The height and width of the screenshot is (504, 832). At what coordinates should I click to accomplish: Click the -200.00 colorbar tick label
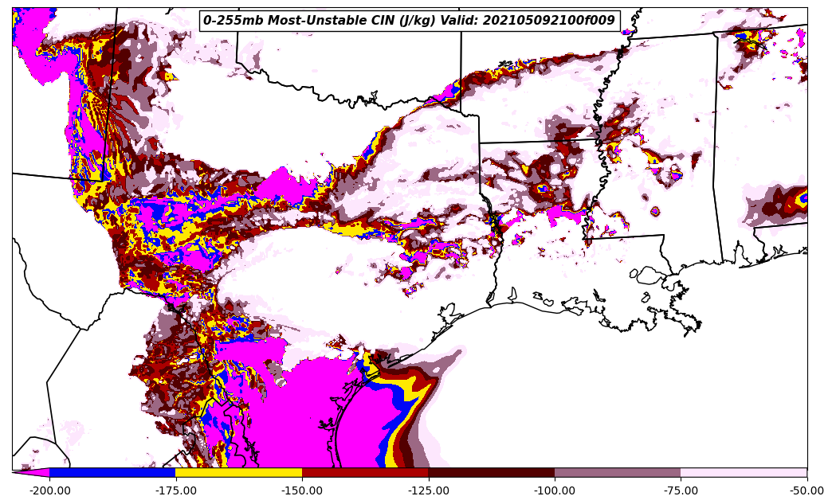[49, 490]
